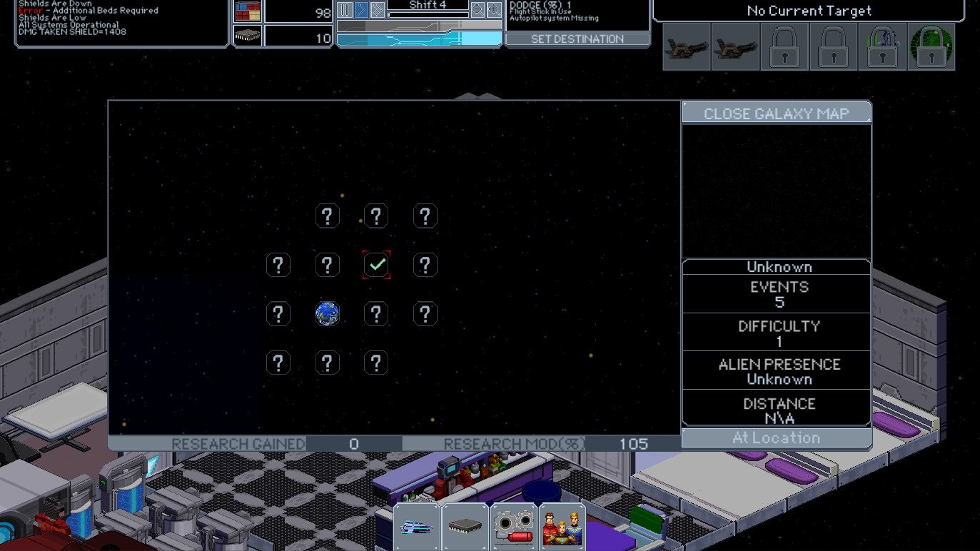Viewport: 980px width, 551px height.
Task: Open the microchip research menu
Action: [465, 527]
